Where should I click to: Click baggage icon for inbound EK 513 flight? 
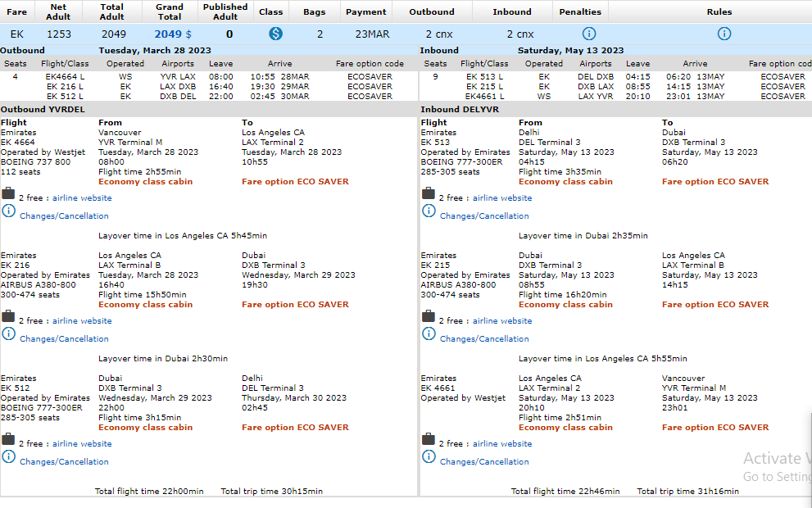(x=429, y=193)
